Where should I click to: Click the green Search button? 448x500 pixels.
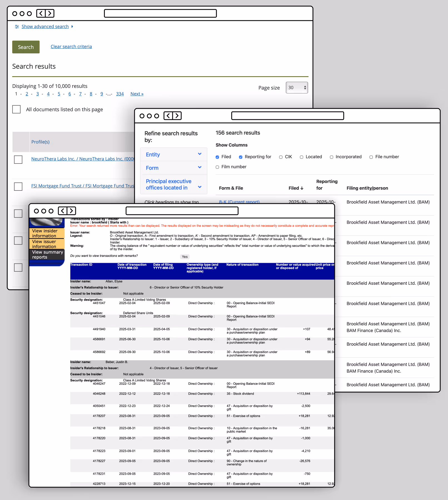click(26, 47)
